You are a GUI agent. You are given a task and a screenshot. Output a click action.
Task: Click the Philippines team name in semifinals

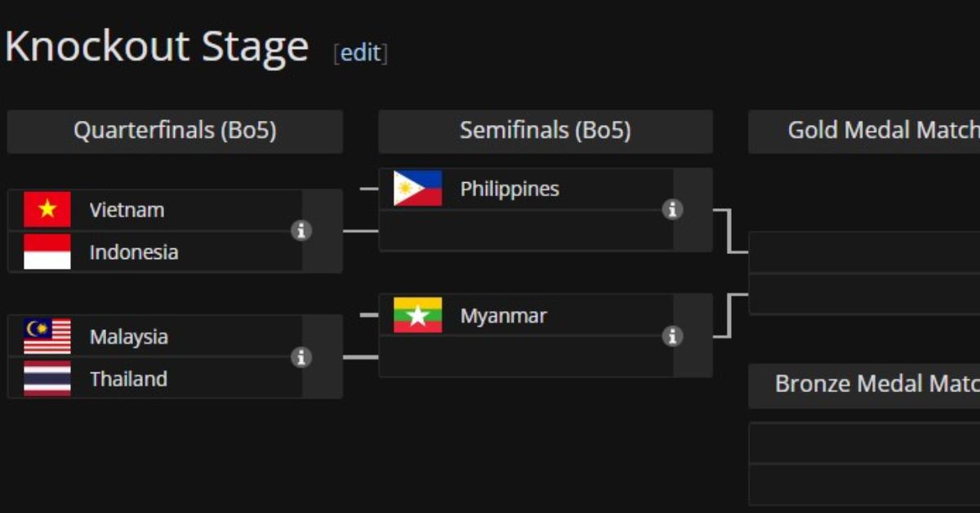[510, 189]
